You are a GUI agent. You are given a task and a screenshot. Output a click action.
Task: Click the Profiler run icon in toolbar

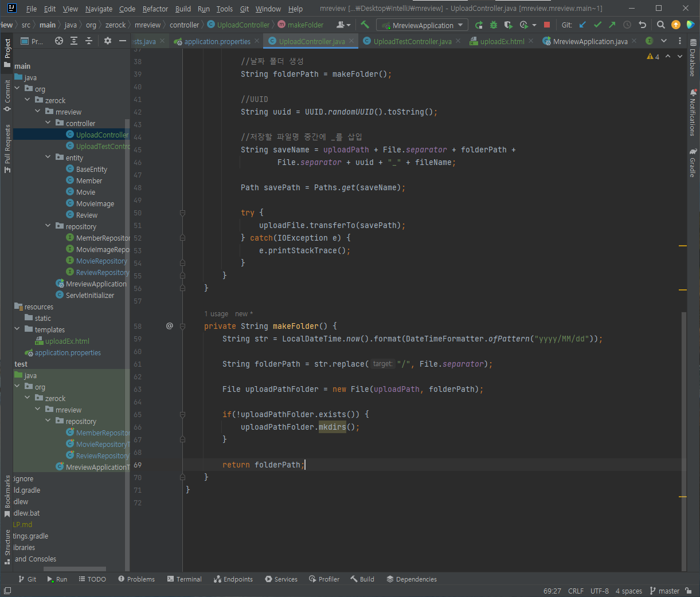pos(523,25)
